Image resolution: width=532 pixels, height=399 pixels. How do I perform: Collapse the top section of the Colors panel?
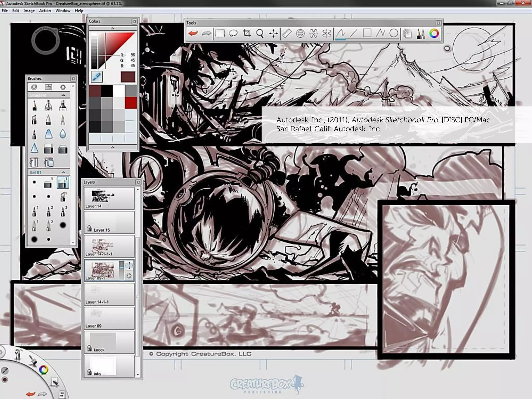click(112, 28)
